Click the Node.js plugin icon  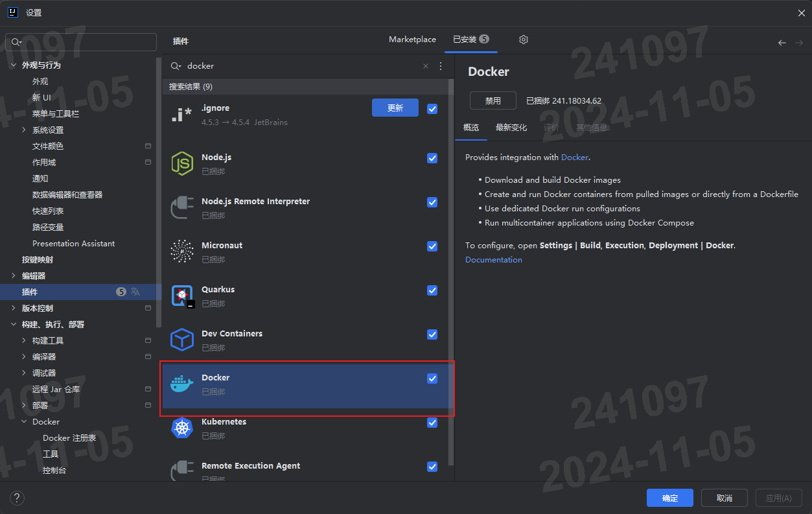pos(182,163)
